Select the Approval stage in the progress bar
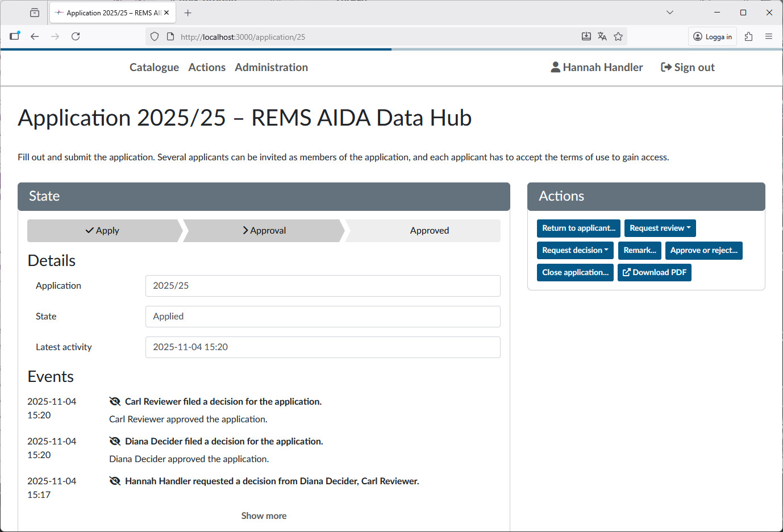Image resolution: width=783 pixels, height=532 pixels. tap(264, 231)
